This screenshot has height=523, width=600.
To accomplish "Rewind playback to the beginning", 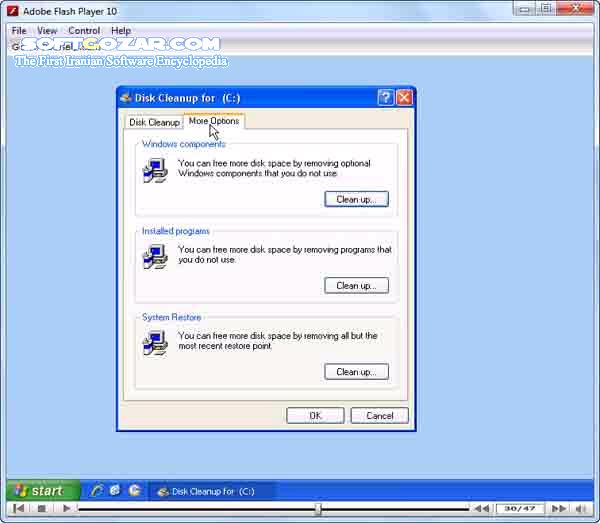I will [18, 508].
